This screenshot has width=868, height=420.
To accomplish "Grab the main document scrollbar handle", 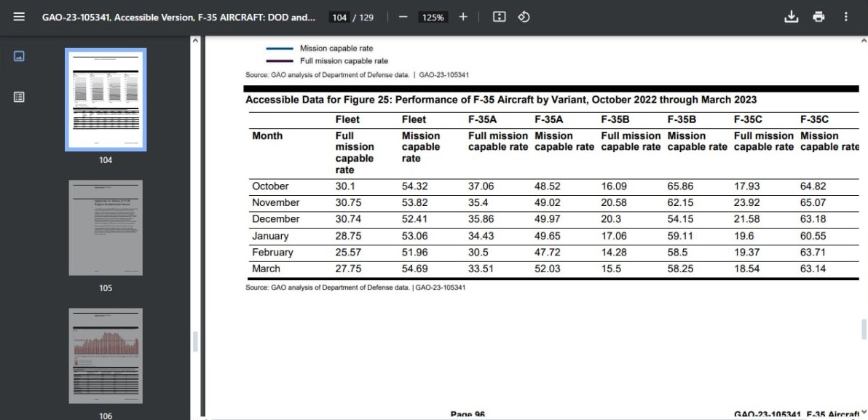I will tap(864, 330).
